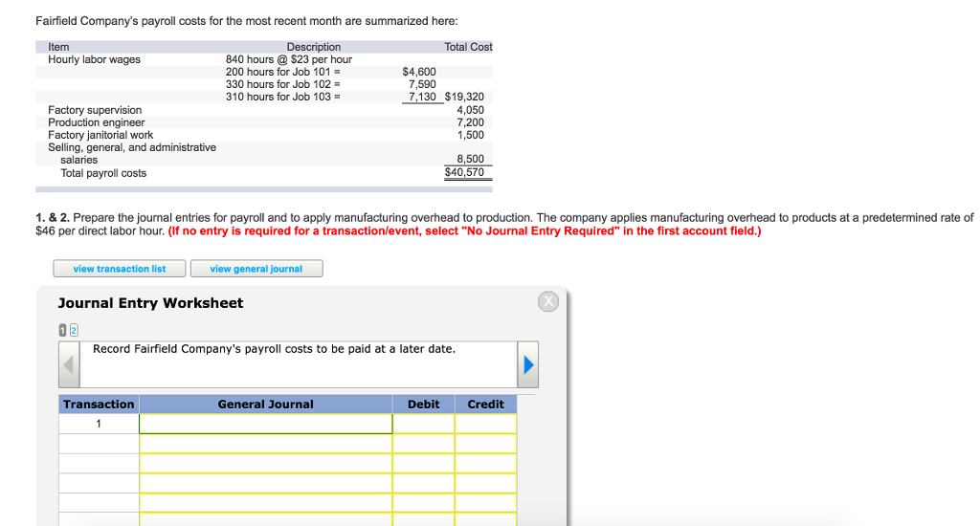Click the '7,200' production engineer amount
The width and height of the screenshot is (980, 526).
[471, 122]
